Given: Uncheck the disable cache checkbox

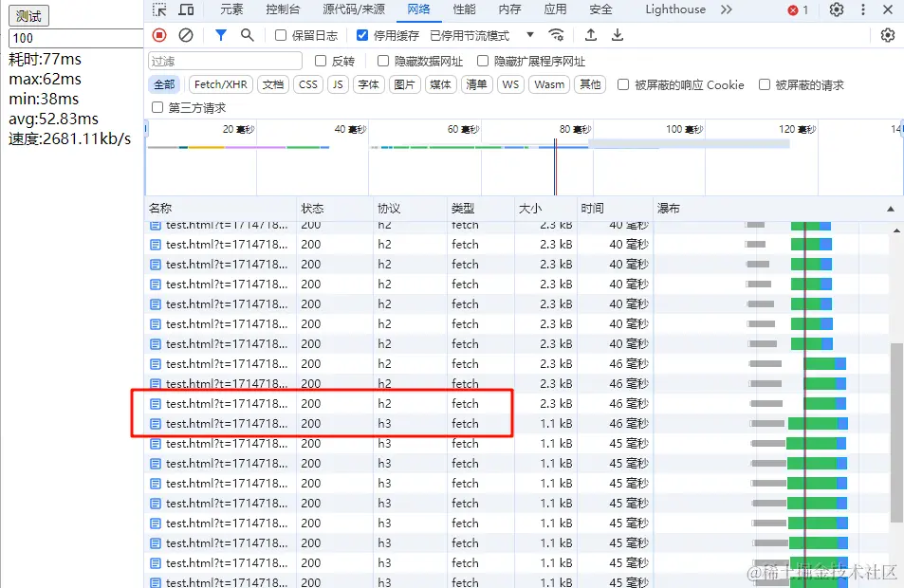Looking at the screenshot, I should (362, 35).
